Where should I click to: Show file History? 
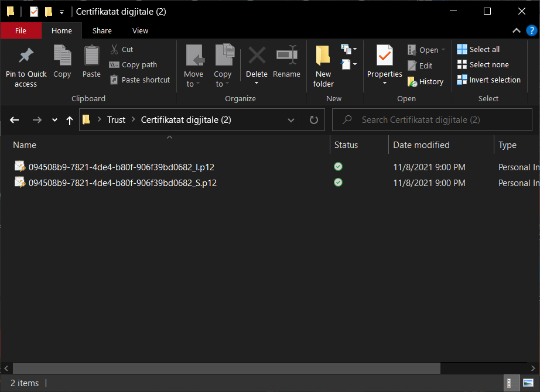pyautogui.click(x=426, y=81)
